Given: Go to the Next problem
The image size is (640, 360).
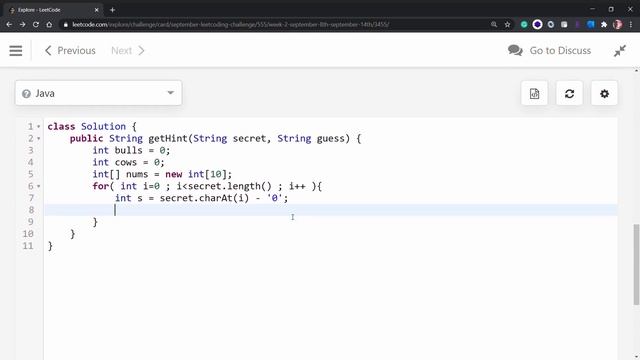Looking at the screenshot, I should coord(128,51).
